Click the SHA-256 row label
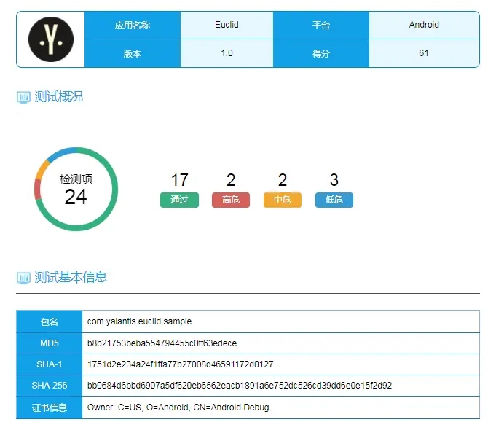504x425 pixels. pyautogui.click(x=50, y=386)
